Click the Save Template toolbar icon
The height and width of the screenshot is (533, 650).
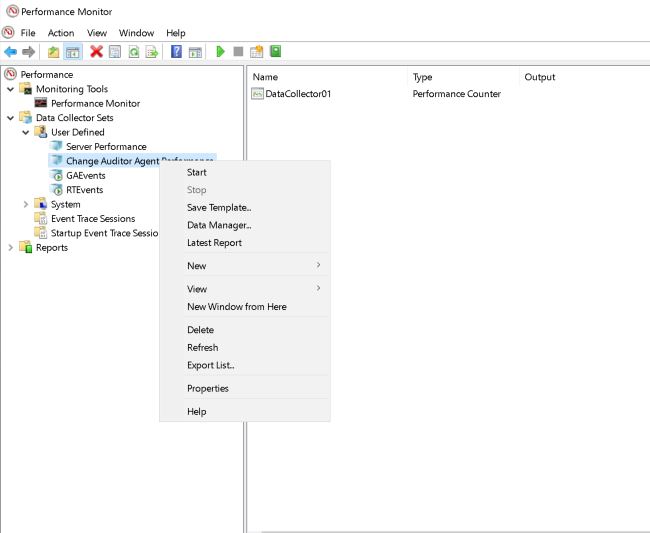pyautogui.click(x=257, y=51)
